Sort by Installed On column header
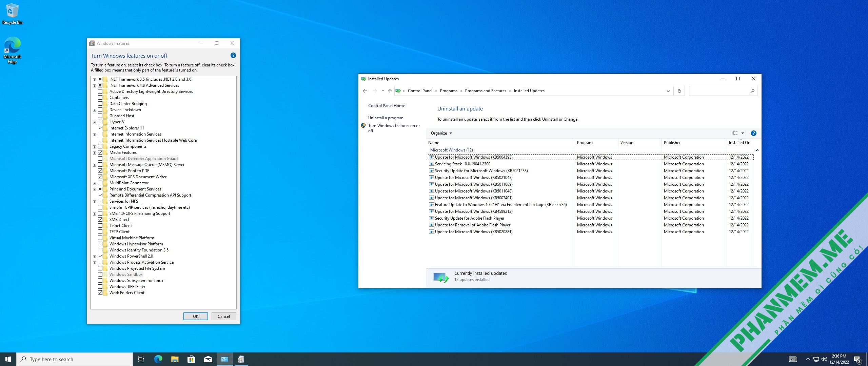The width and height of the screenshot is (868, 366). (x=740, y=143)
